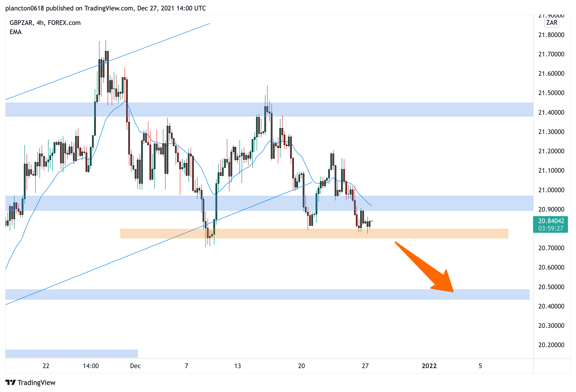Image resolution: width=576 pixels, height=392 pixels.
Task: Click the published-by header text plancton0618
Action: [x=25, y=8]
